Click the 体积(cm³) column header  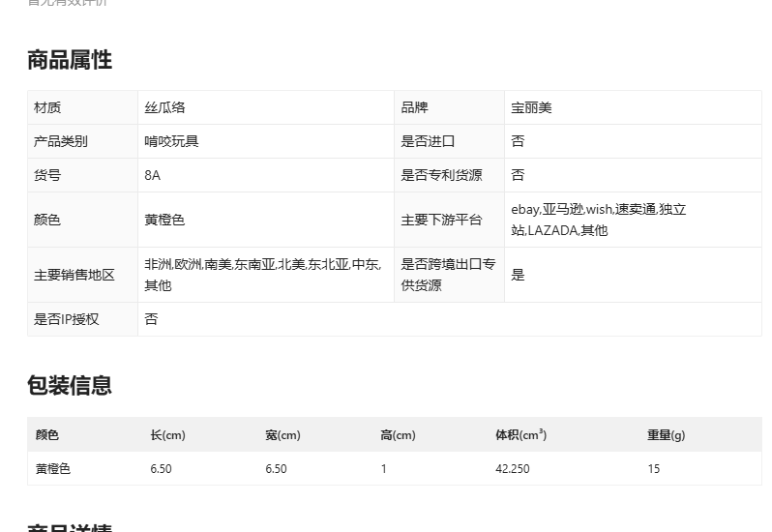(520, 435)
